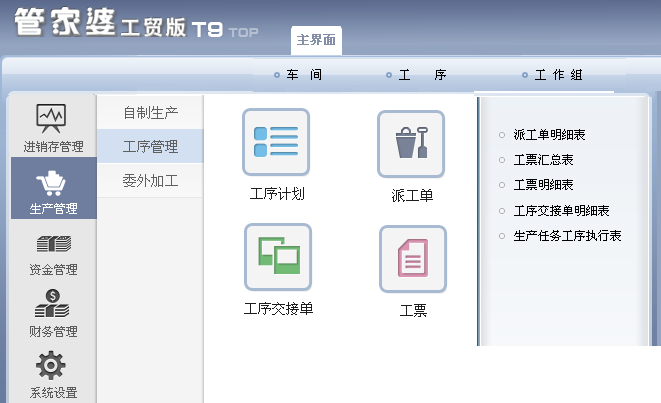The width and height of the screenshot is (661, 403).
Task: Open 系统设置 gear icon
Action: pos(51,365)
